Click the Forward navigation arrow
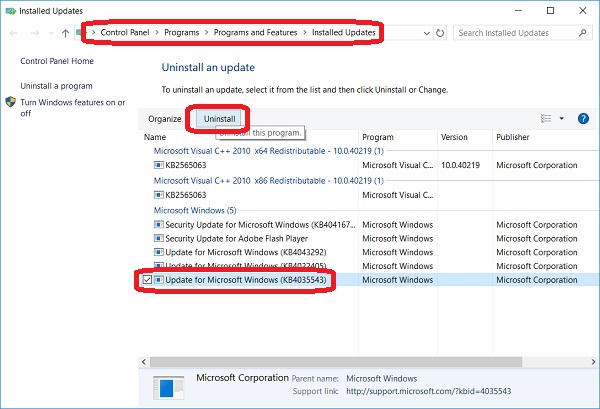This screenshot has height=409, width=600. (x=35, y=33)
